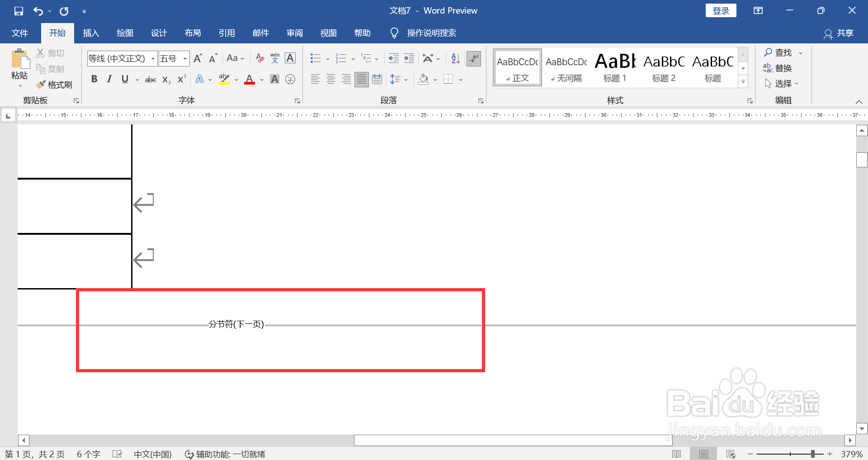
Task: Click the Sort (A-Z) icon
Action: point(455,58)
